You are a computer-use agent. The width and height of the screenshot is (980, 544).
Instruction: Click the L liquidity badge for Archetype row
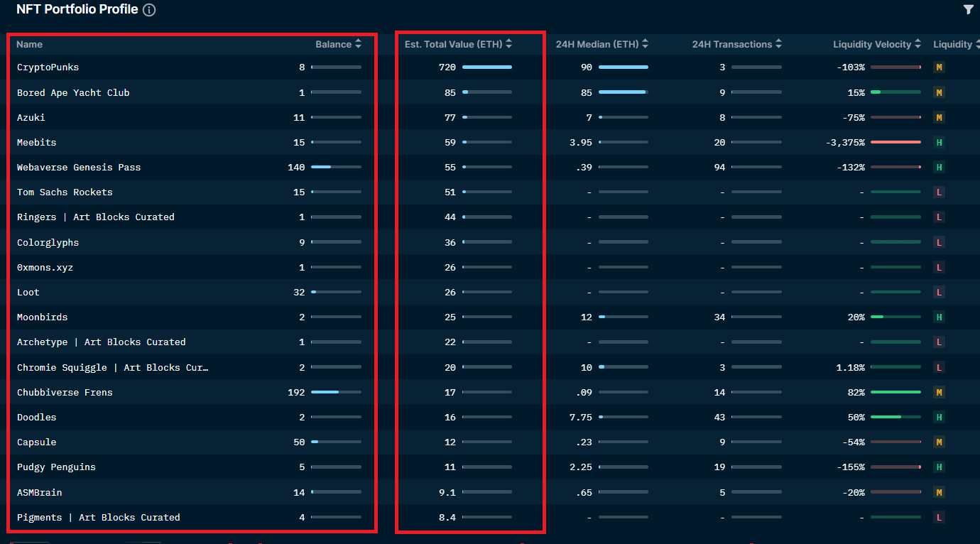point(939,342)
